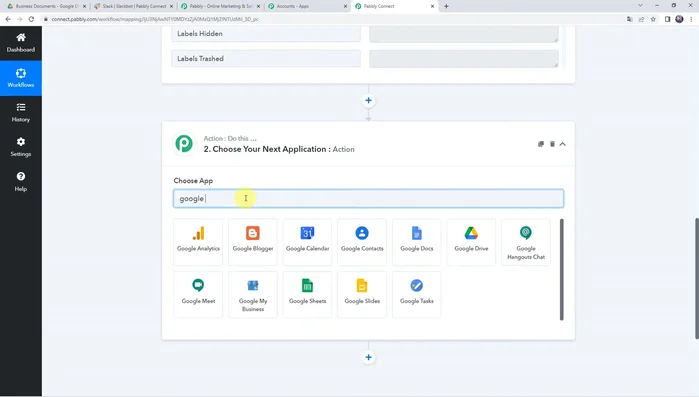
Task: Delete the action step with the trash icon
Action: [x=552, y=144]
